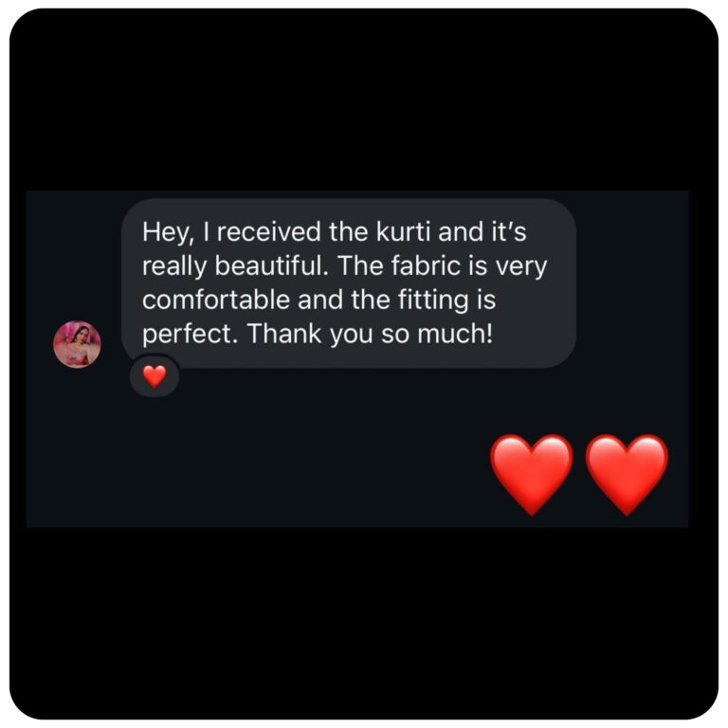The height and width of the screenshot is (728, 728).
Task: Click the word "perfect" in the message
Action: click(x=188, y=335)
